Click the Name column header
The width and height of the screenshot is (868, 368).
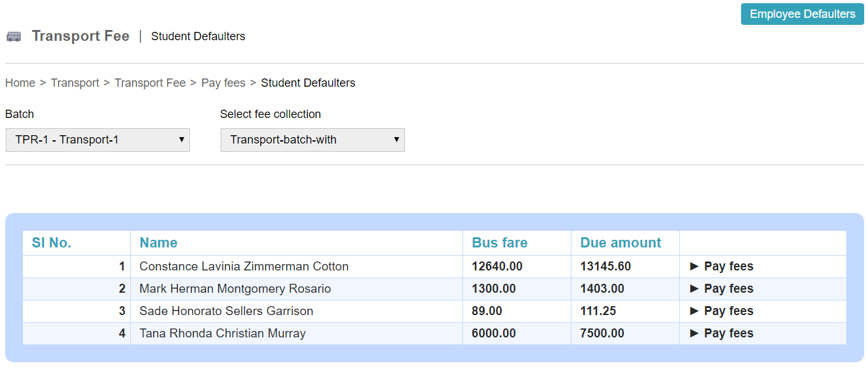(x=158, y=243)
